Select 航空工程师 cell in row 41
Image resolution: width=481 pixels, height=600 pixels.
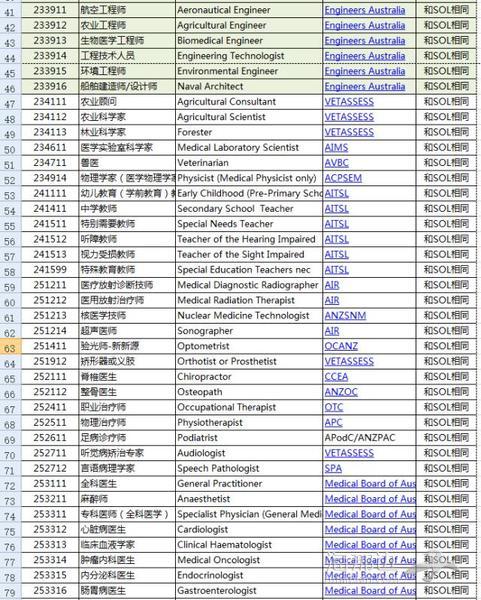click(127, 10)
